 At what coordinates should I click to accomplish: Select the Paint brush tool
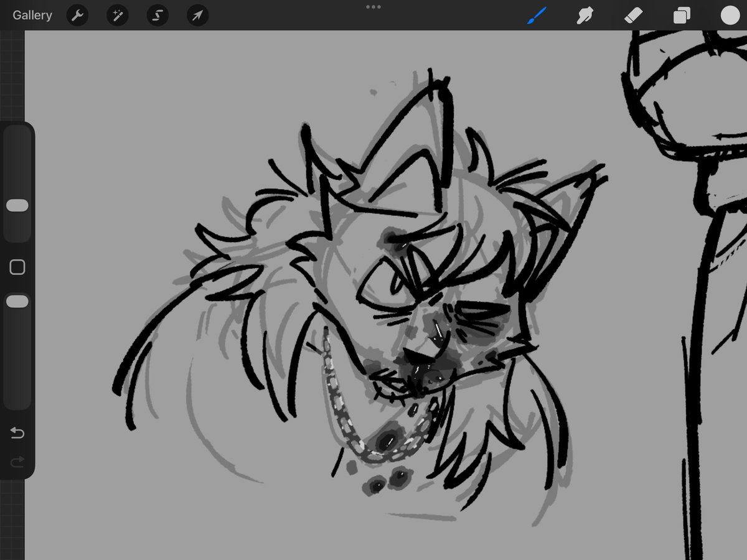coord(537,15)
